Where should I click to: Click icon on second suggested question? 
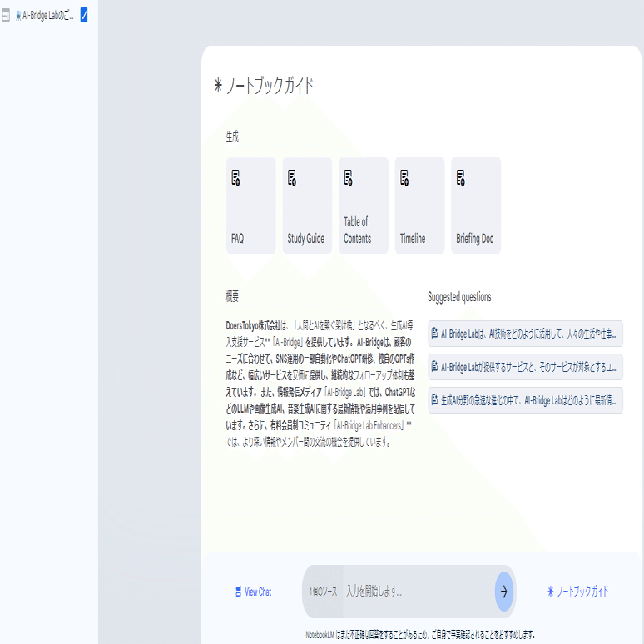(434, 366)
